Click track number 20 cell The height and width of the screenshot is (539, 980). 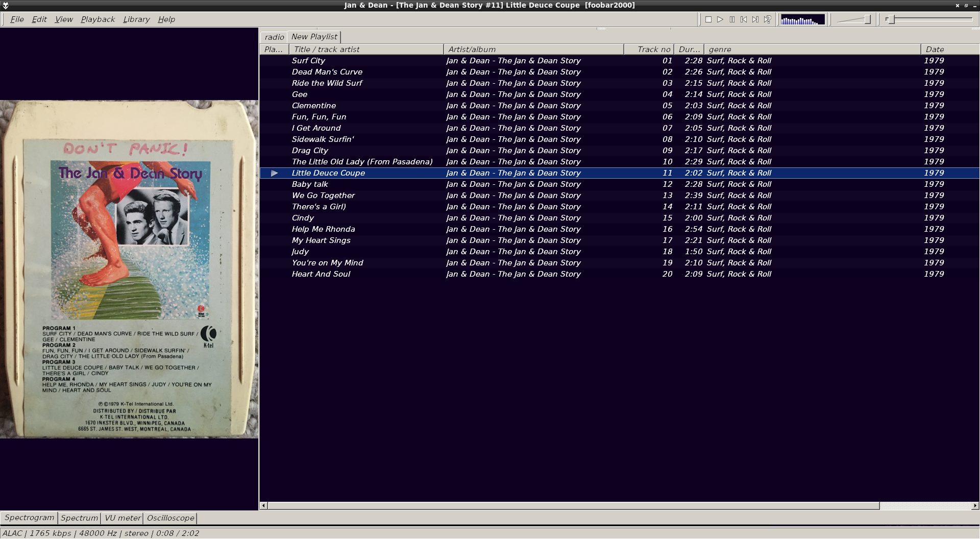click(667, 274)
